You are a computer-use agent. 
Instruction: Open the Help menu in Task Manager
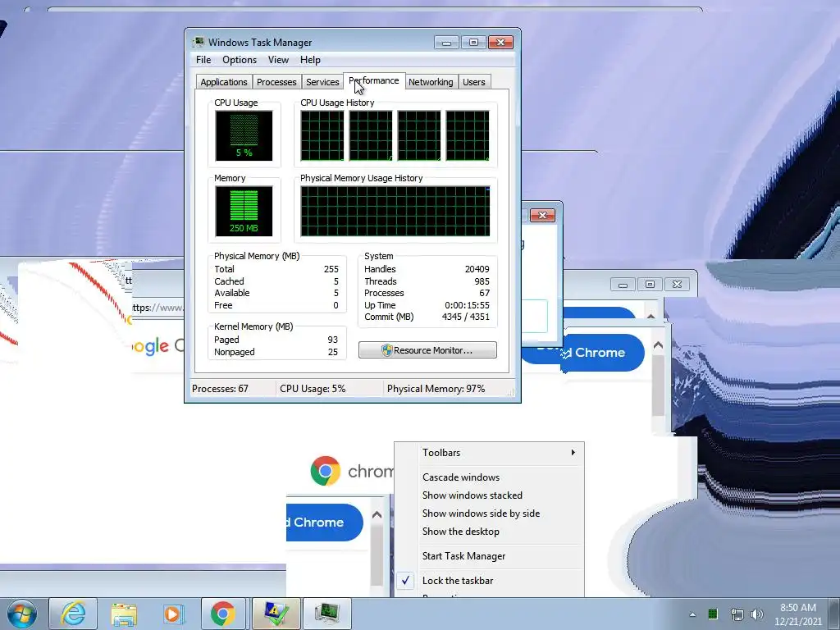(310, 60)
